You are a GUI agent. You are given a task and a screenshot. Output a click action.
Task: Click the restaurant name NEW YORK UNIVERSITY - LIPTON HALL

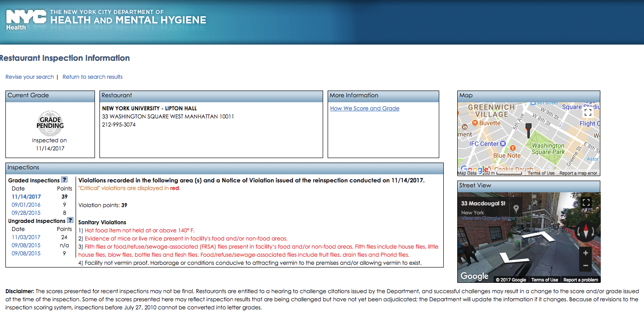click(x=149, y=109)
